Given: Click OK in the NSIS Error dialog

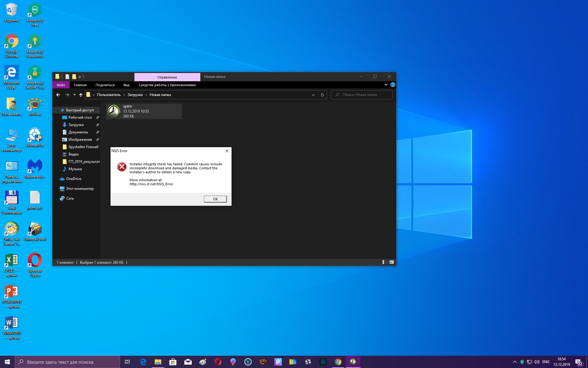Looking at the screenshot, I should 215,199.
